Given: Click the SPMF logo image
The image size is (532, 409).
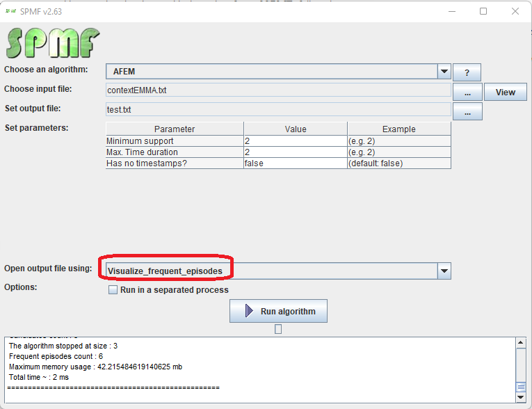Looking at the screenshot, I should coord(53,42).
